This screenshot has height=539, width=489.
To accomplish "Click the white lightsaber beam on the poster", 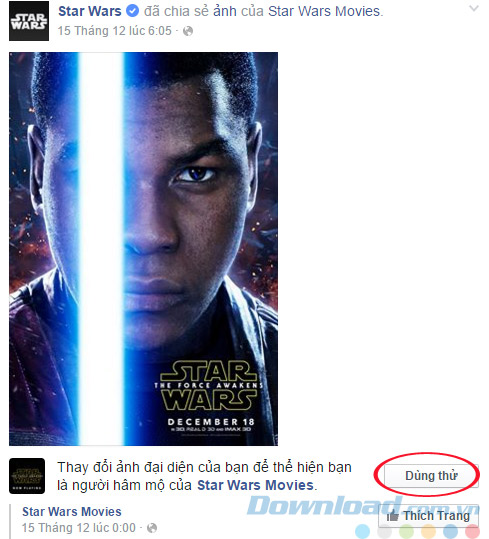I will (x=101, y=249).
